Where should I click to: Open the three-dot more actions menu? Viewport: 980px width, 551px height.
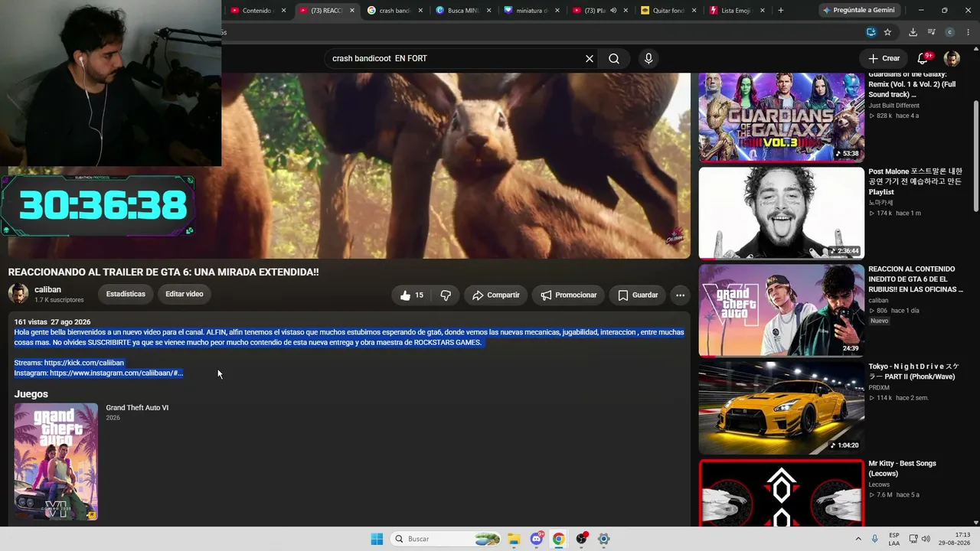(680, 295)
